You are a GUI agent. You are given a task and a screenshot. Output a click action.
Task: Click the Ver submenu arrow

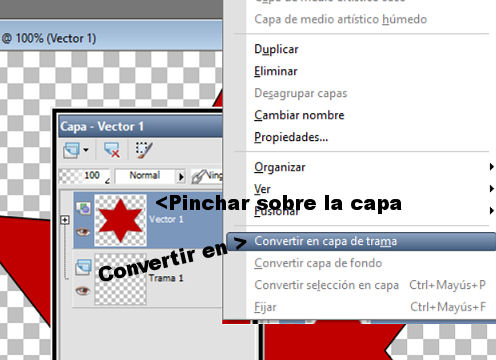[x=491, y=189]
